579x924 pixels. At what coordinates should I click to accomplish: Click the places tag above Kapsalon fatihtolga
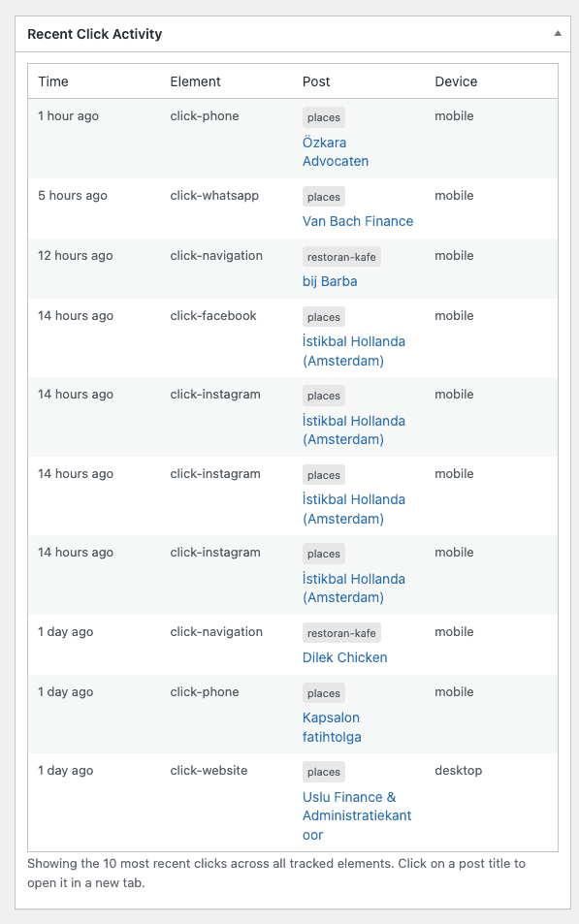point(324,693)
